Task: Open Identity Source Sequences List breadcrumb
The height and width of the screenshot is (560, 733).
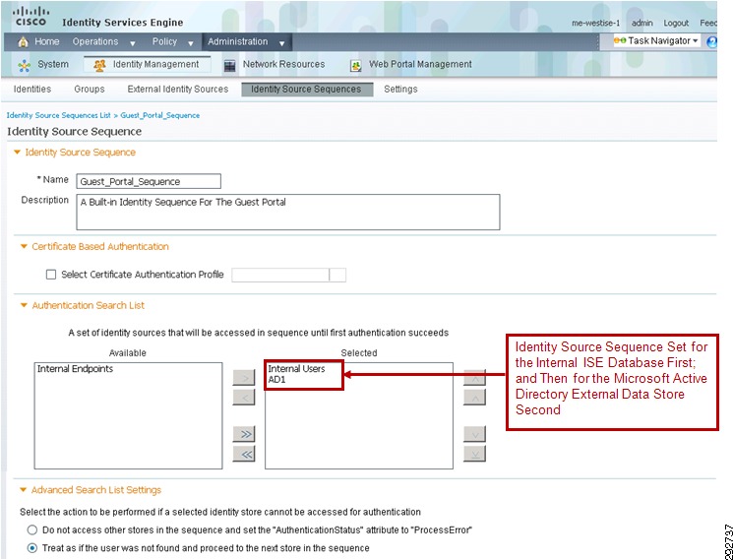Action: point(58,115)
